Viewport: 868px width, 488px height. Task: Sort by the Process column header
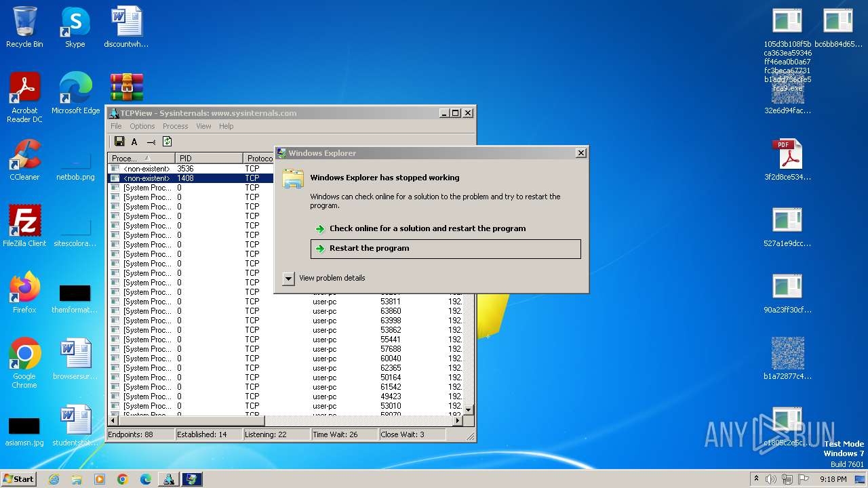point(141,159)
